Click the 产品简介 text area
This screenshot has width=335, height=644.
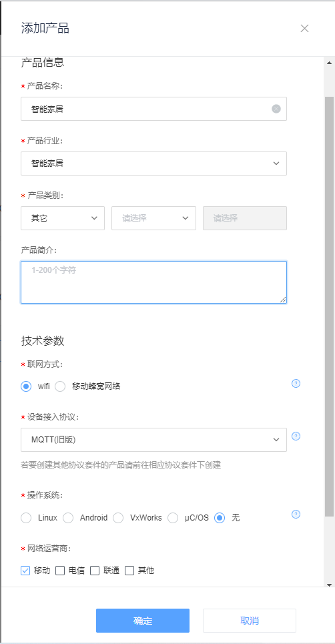[153, 282]
